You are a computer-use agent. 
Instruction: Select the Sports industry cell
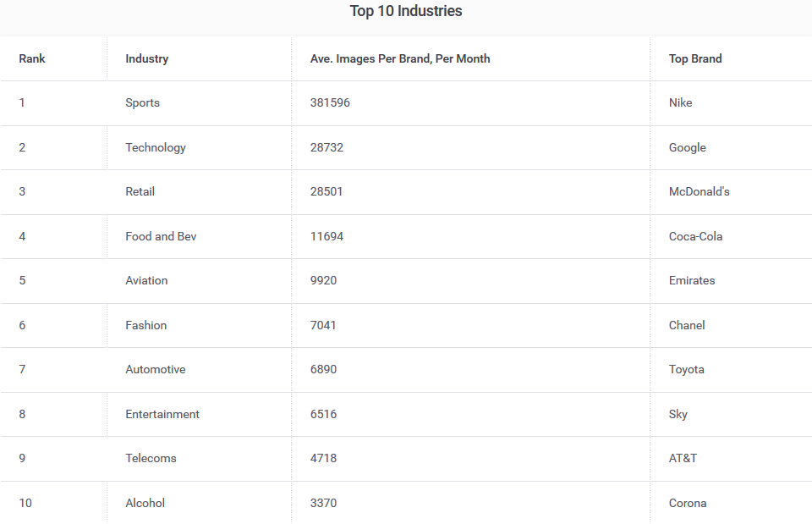(142, 102)
